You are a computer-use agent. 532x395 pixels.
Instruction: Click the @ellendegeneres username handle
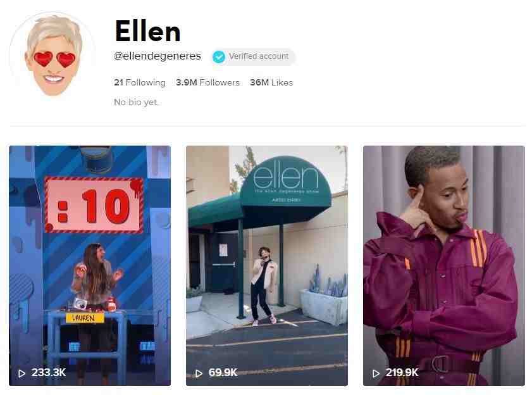[158, 56]
